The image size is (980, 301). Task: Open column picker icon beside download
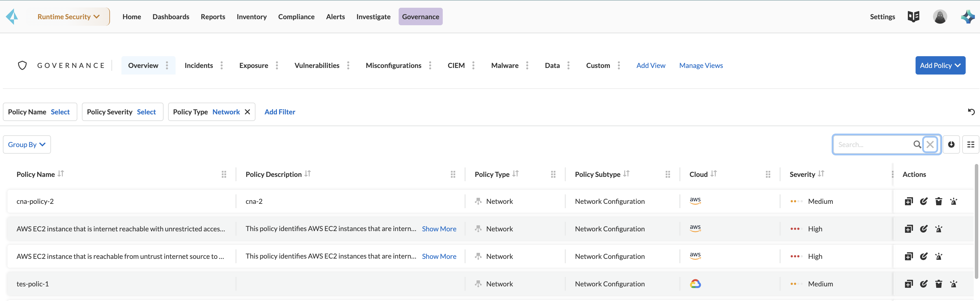(x=971, y=144)
